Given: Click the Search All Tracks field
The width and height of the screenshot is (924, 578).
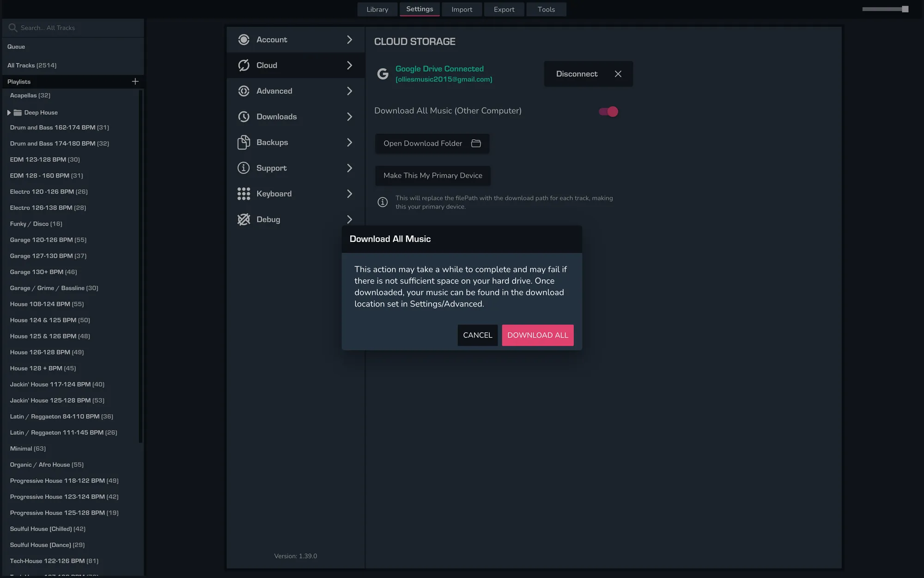Looking at the screenshot, I should click(x=74, y=28).
